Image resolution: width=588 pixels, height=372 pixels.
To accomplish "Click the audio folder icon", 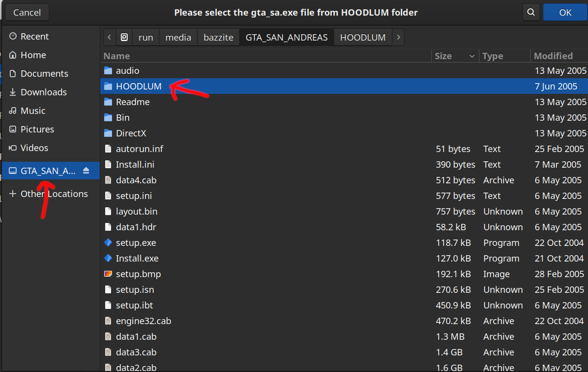I will coord(108,71).
